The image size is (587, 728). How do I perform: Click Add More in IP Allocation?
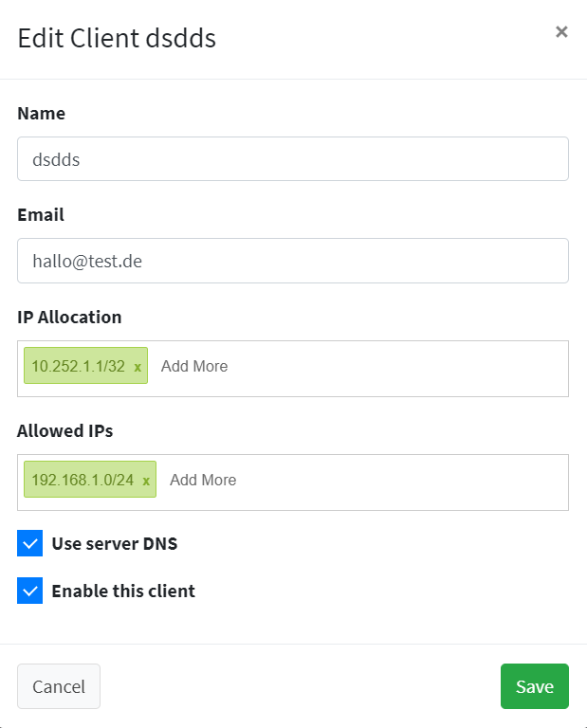pyautogui.click(x=194, y=366)
